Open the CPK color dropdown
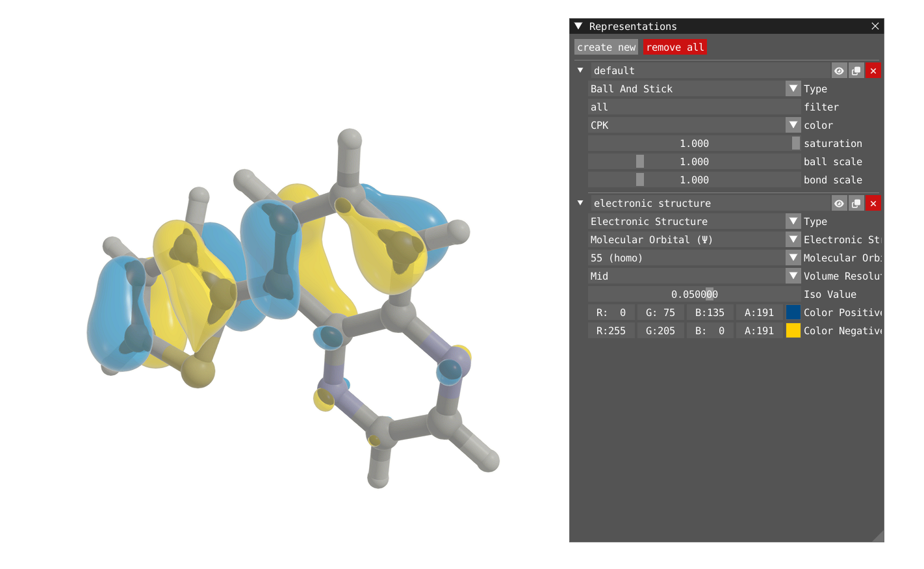This screenshot has height=569, width=924. (x=793, y=125)
